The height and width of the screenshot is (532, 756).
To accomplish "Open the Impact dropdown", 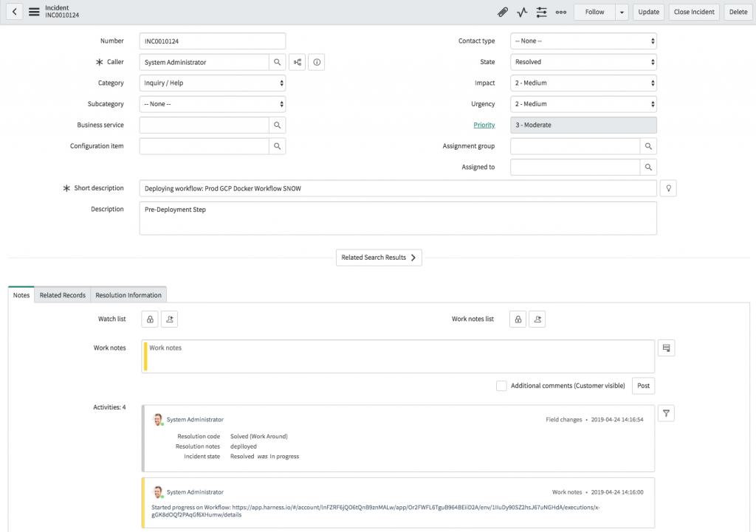I will (583, 83).
